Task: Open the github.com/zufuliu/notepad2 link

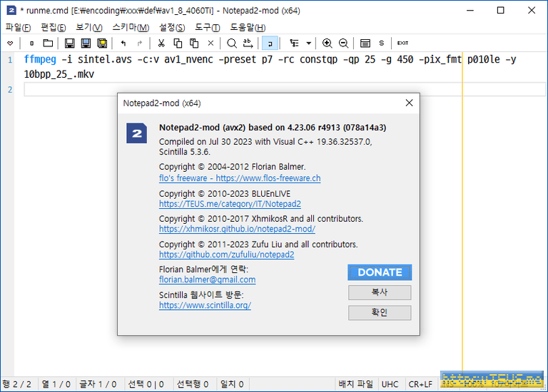Action: (226, 254)
